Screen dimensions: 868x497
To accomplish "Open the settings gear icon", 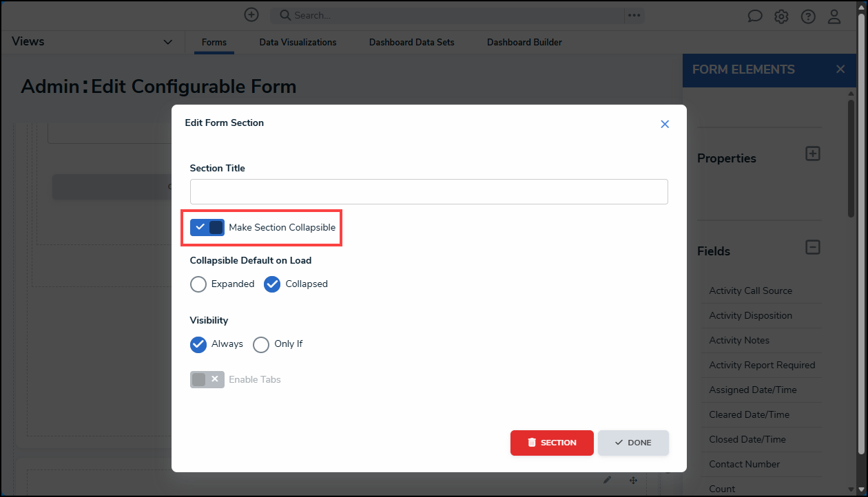I will coord(781,17).
